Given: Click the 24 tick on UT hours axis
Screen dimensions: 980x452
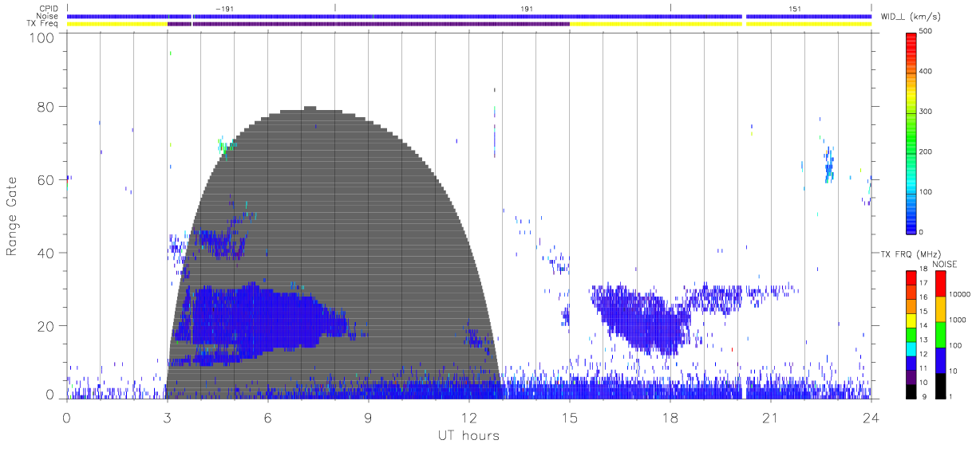Looking at the screenshot, I should (871, 417).
